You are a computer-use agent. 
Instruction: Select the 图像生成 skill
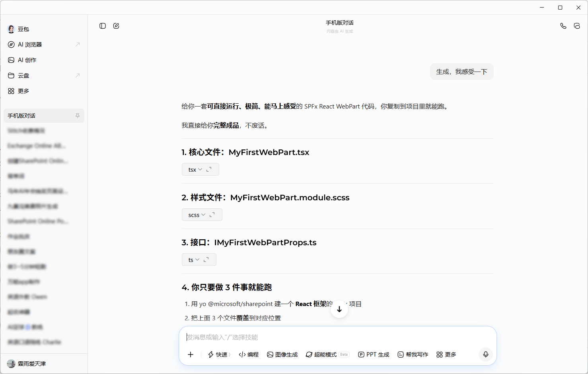click(282, 355)
